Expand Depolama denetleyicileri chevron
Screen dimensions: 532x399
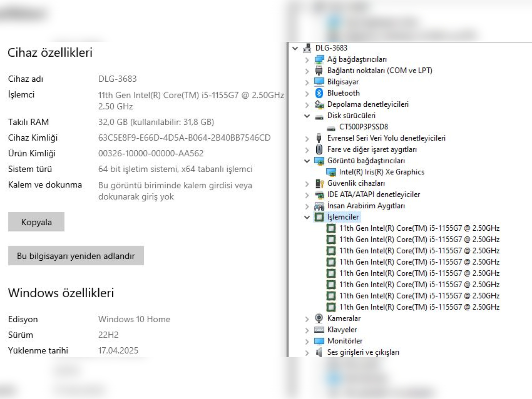tap(307, 105)
